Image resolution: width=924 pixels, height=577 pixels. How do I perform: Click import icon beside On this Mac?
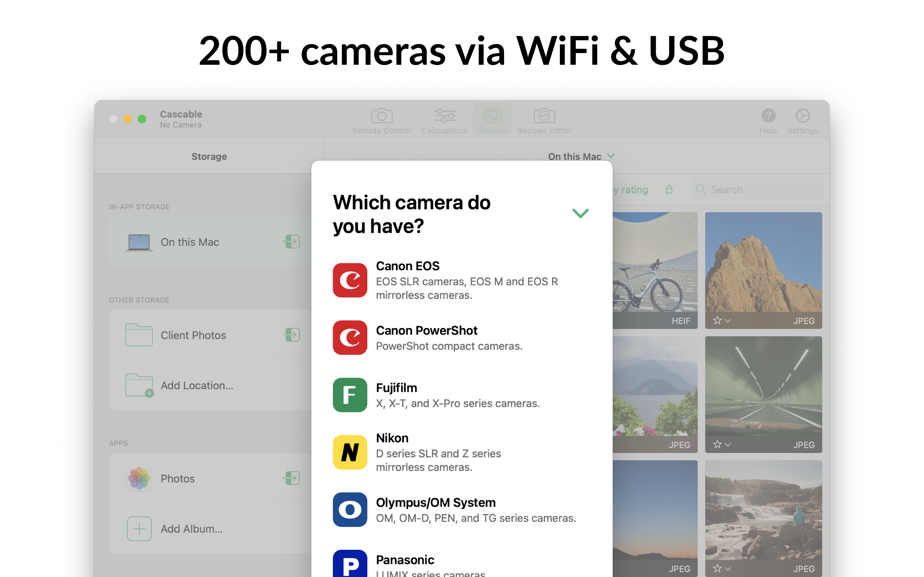(x=292, y=242)
